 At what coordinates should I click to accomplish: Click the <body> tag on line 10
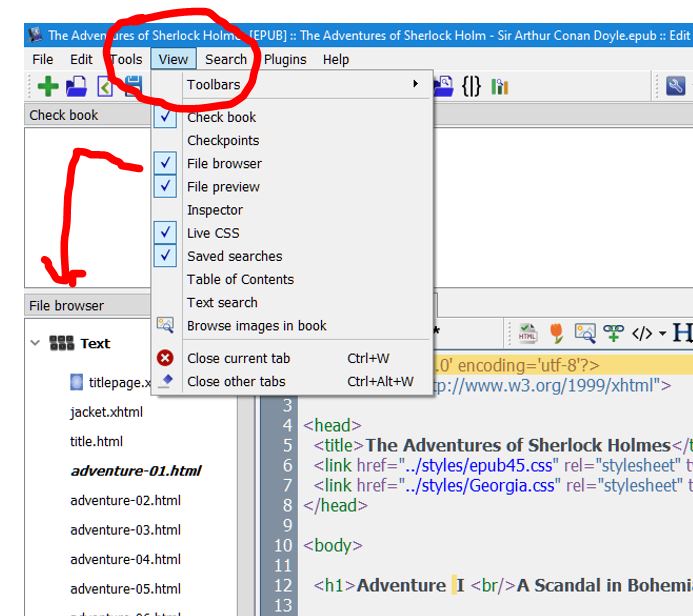point(333,545)
